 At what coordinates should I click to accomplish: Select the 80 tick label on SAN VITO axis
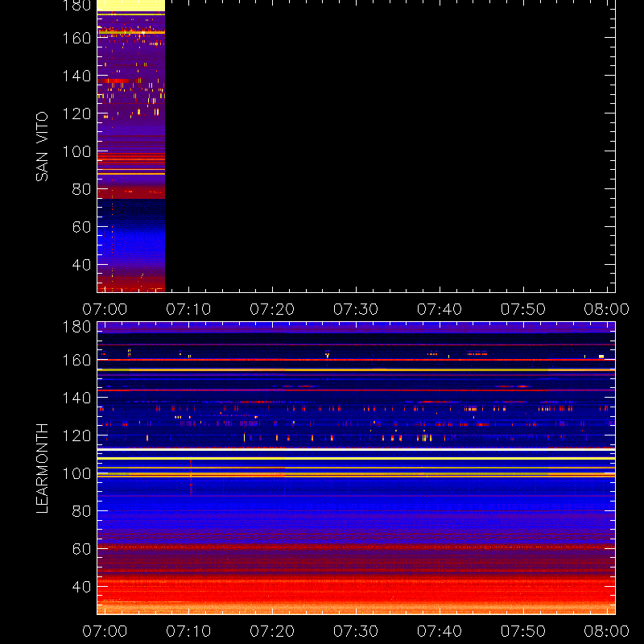click(82, 189)
